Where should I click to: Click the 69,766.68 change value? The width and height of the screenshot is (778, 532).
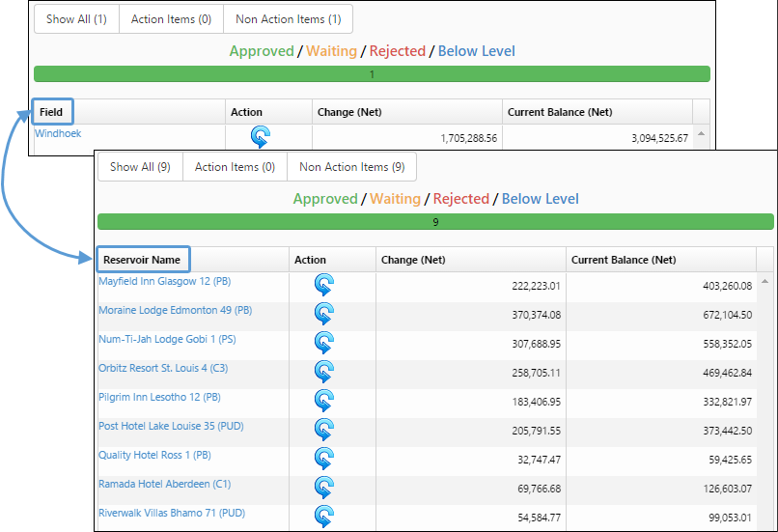coord(540,489)
